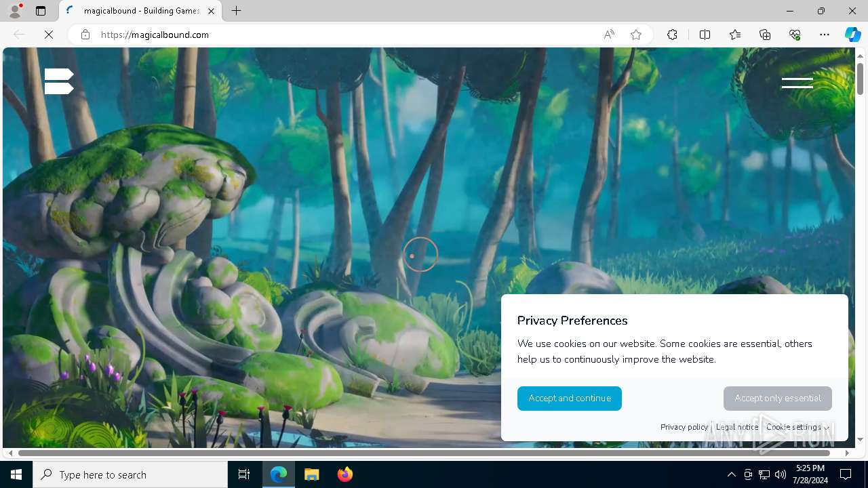
Task: Open the Favorites list
Action: click(735, 35)
